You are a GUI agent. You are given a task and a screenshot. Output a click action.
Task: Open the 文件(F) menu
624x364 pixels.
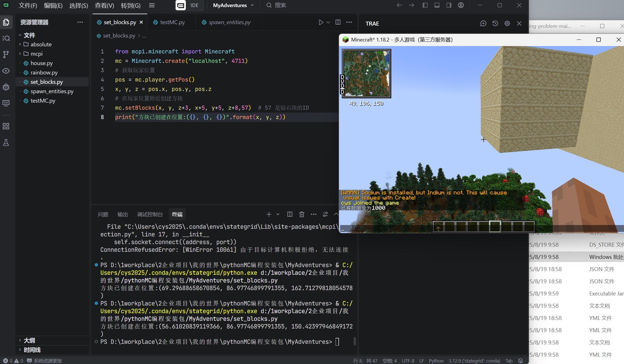point(28,5)
